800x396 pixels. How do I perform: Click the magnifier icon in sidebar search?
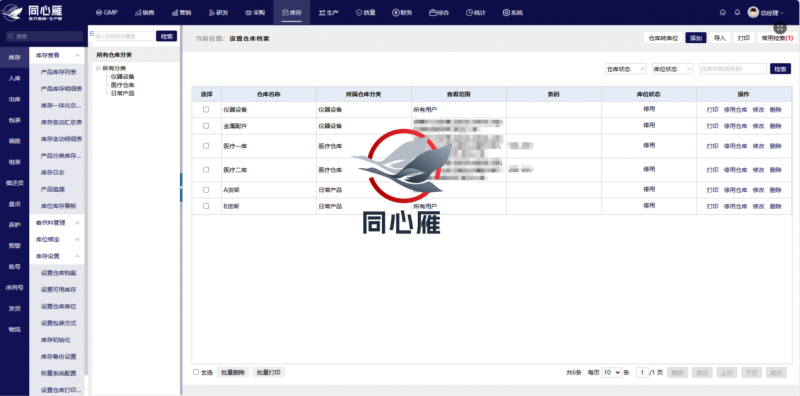click(x=10, y=37)
